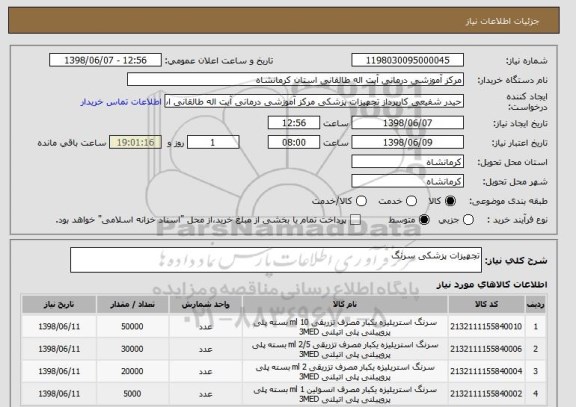The image size is (576, 407).
Task: Click the کد کالا column header
Action: click(x=486, y=304)
